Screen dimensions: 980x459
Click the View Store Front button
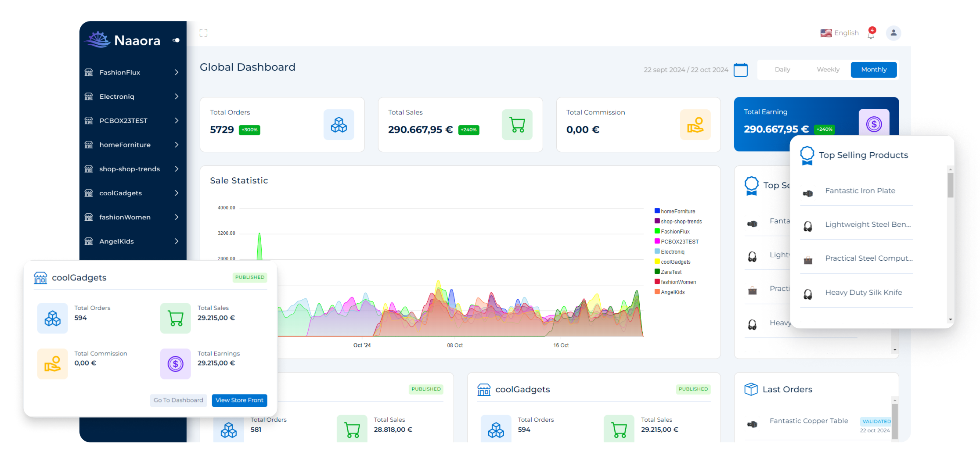[239, 400]
